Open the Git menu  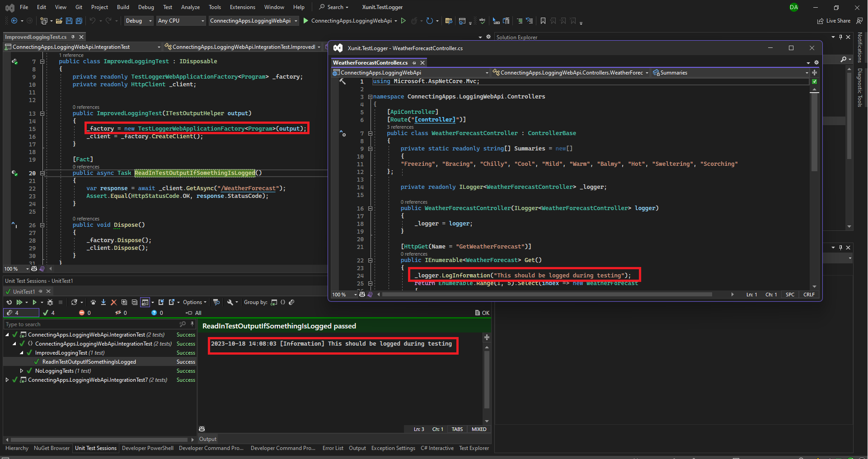[79, 7]
